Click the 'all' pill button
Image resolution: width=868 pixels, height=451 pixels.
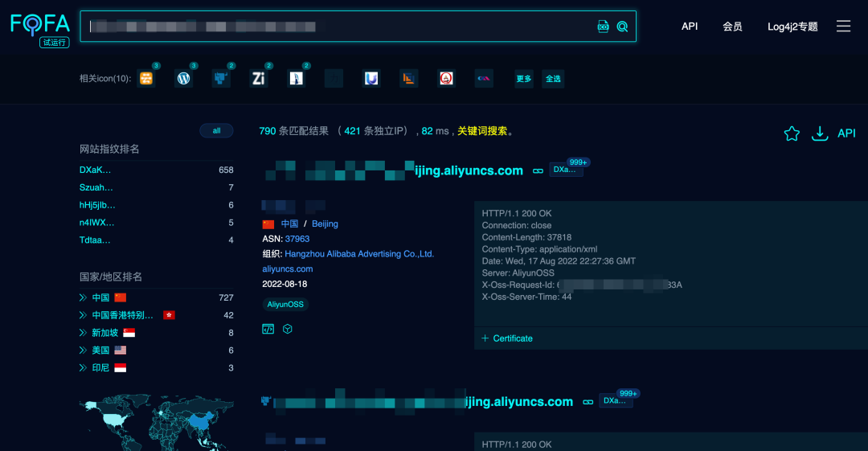tap(216, 131)
